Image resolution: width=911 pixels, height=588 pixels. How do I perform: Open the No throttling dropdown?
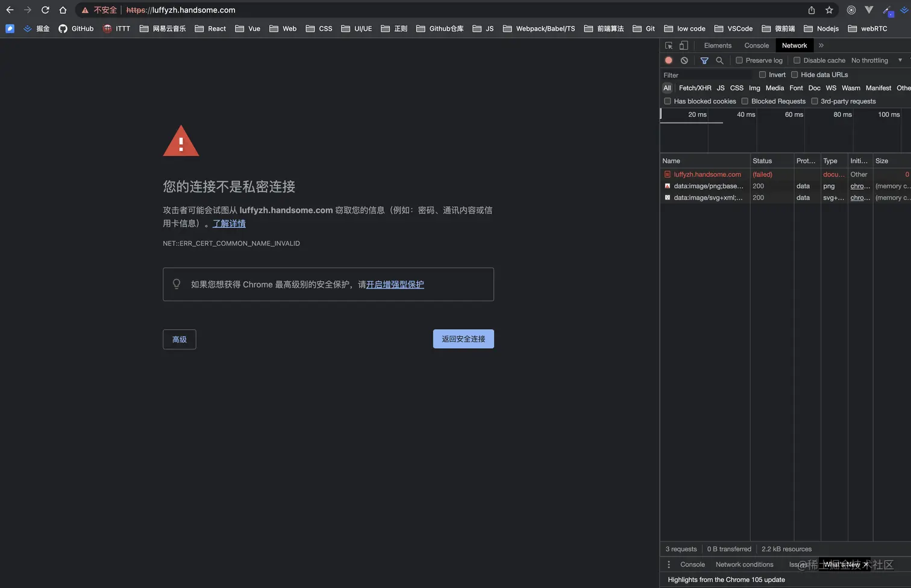tap(876, 60)
